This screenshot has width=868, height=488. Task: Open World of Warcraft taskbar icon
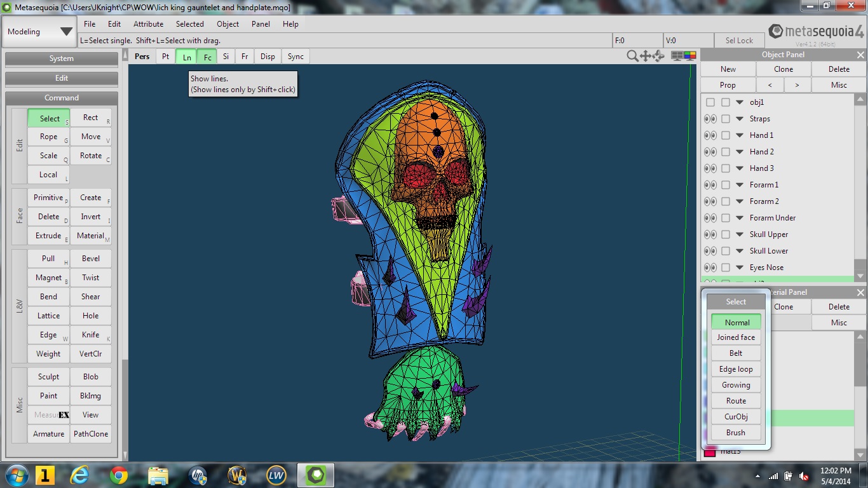point(237,475)
